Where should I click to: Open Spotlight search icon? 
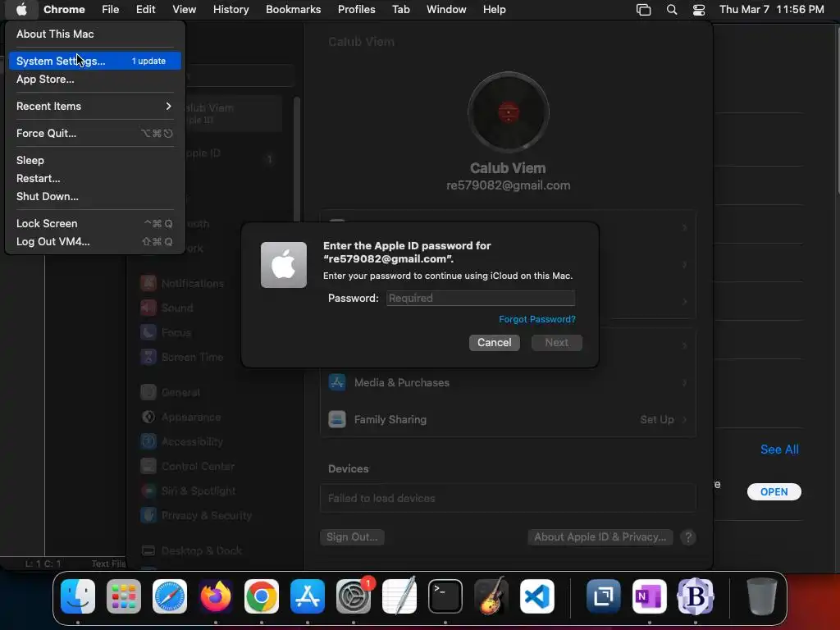672,10
